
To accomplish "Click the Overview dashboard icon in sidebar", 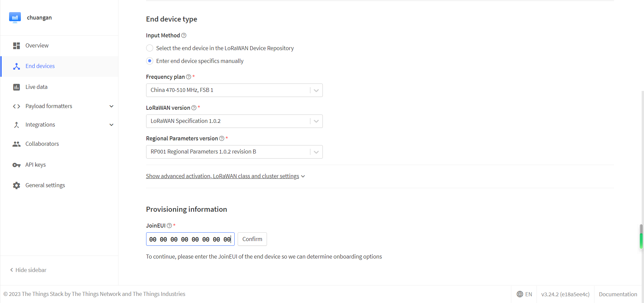I will [x=16, y=46].
